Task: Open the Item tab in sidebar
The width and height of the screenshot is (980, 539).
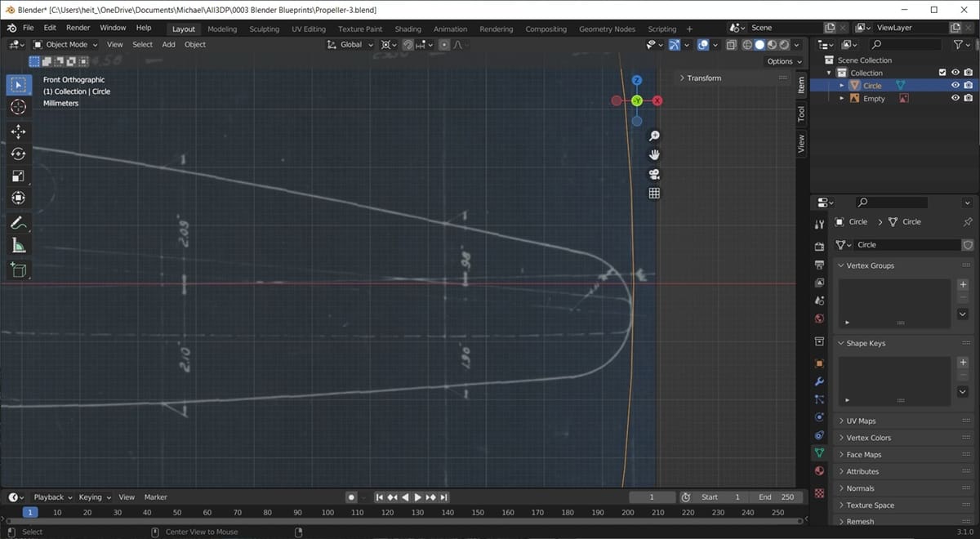Action: point(801,84)
